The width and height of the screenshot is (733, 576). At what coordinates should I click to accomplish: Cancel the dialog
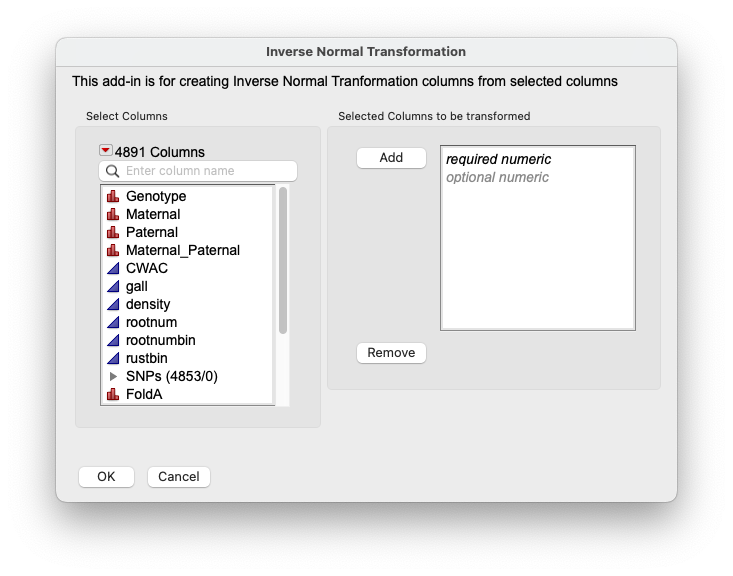[179, 476]
